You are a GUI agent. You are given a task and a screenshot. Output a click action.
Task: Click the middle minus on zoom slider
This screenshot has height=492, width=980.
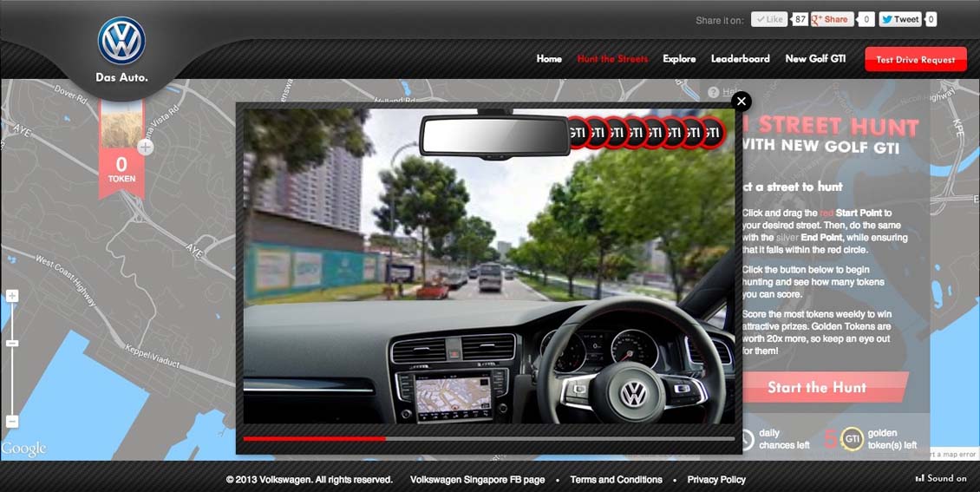12,344
